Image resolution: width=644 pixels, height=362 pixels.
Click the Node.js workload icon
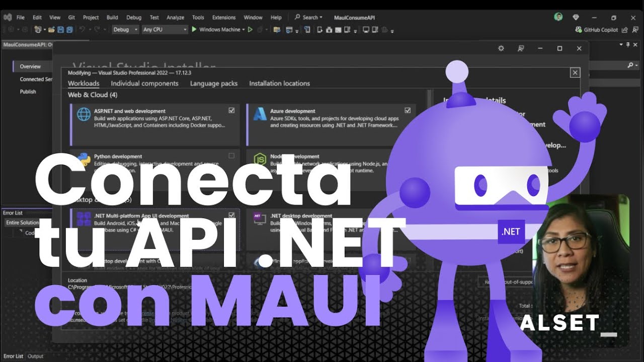click(x=260, y=159)
